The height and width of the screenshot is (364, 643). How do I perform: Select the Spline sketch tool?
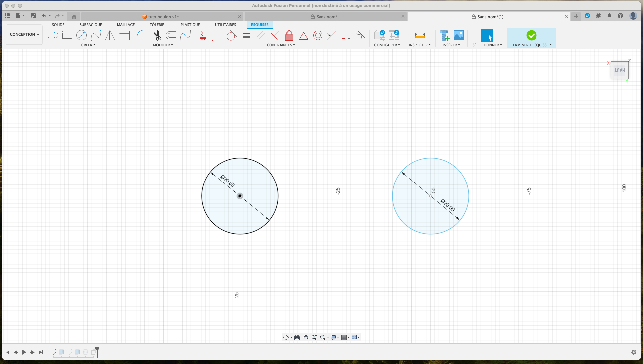[x=96, y=35]
